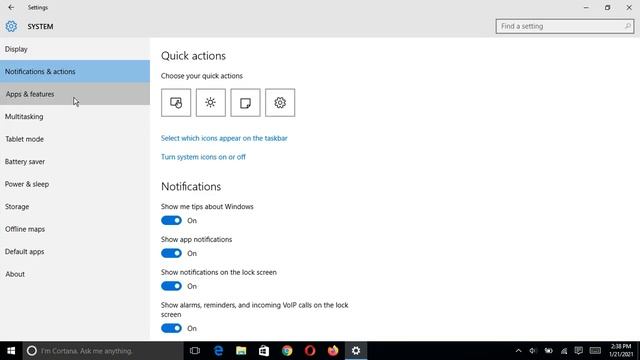The height and width of the screenshot is (360, 640).
Task: Open the Windows Start menu
Action: pos(11,351)
